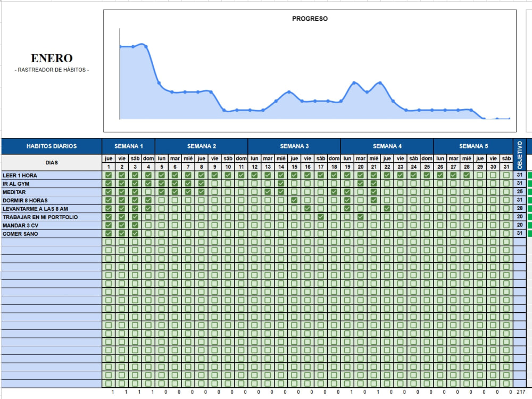
Task: Select the LEVANTARME A LAS 8 AM cell
Action: point(52,209)
